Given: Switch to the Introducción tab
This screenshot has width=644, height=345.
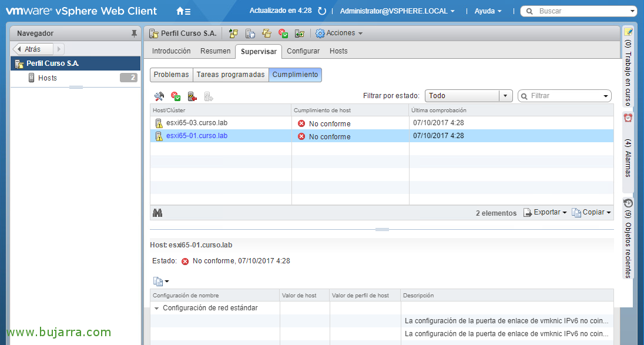Looking at the screenshot, I should [171, 51].
